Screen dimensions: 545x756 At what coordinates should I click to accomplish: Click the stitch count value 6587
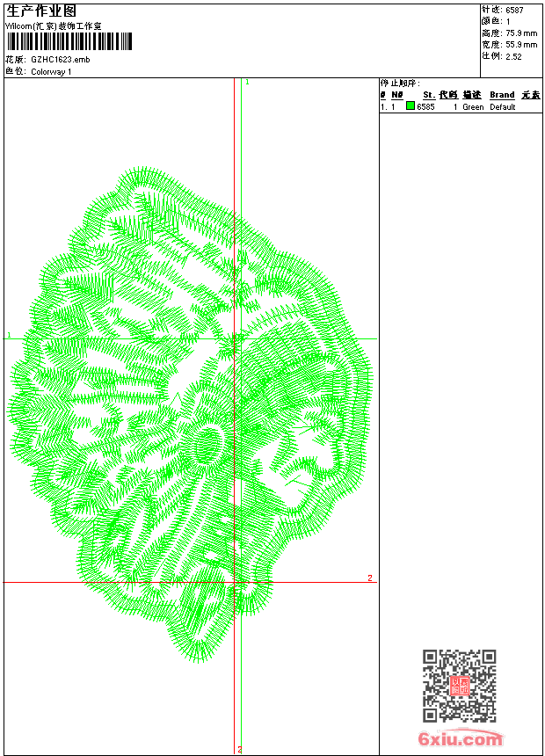(x=515, y=10)
